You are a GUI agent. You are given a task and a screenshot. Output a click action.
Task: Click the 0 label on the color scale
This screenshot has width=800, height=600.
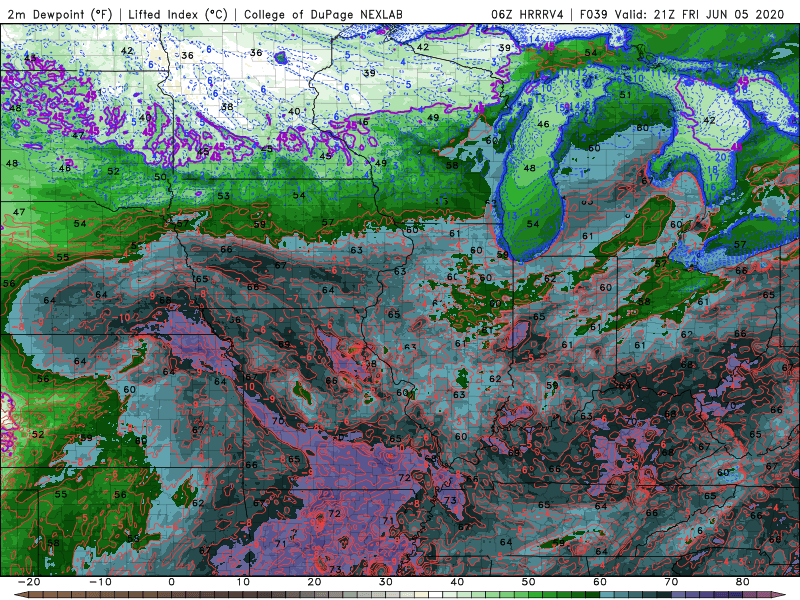pyautogui.click(x=171, y=582)
